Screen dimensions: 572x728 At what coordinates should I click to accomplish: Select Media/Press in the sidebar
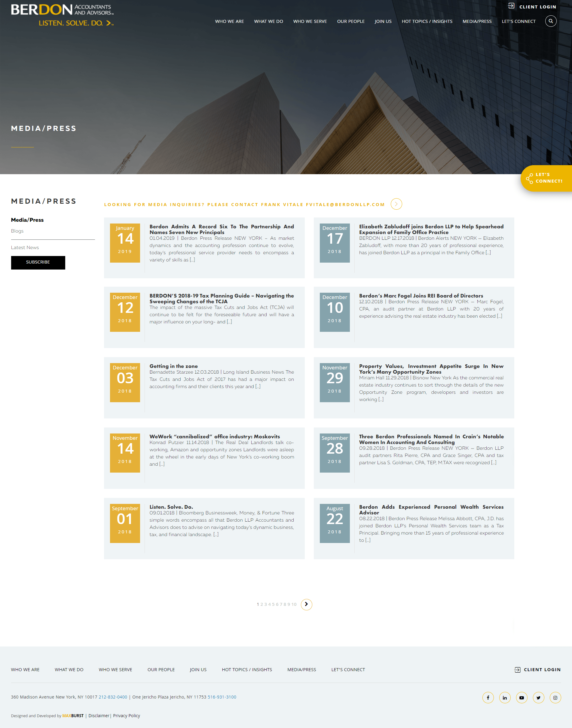click(27, 220)
